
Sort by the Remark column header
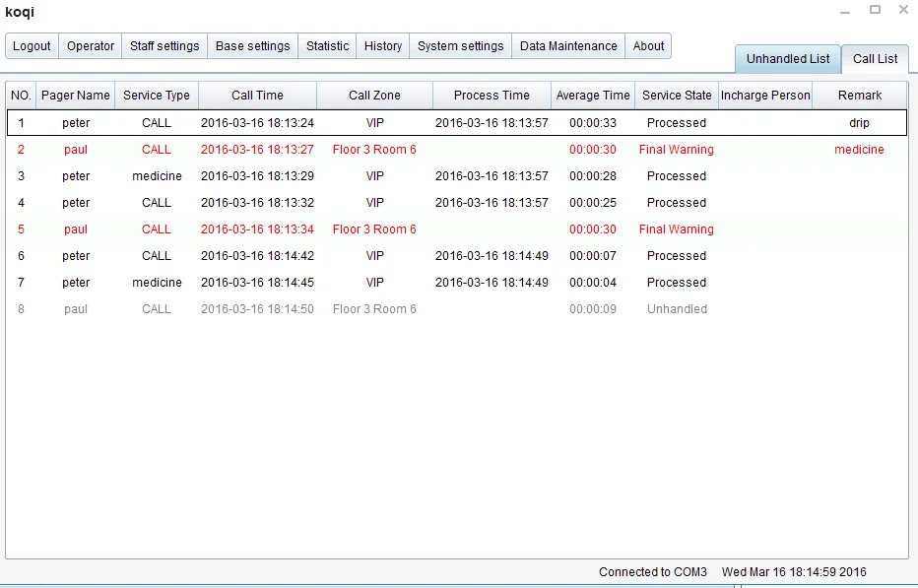860,96
